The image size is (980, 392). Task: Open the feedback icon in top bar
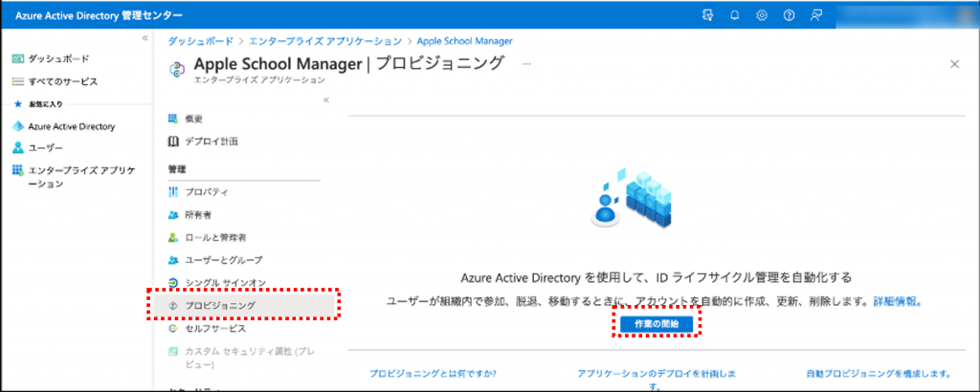coord(815,15)
